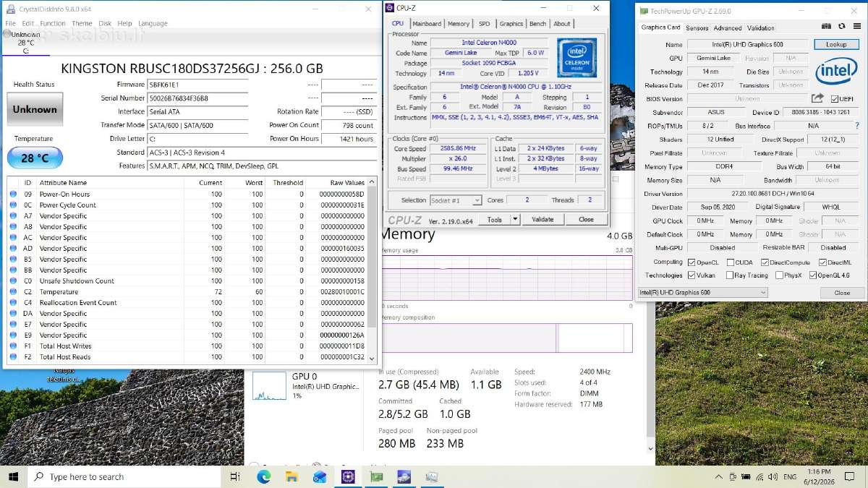Image resolution: width=868 pixels, height=488 pixels.
Task: Toggle the CUDA checkbox
Action: (731, 262)
